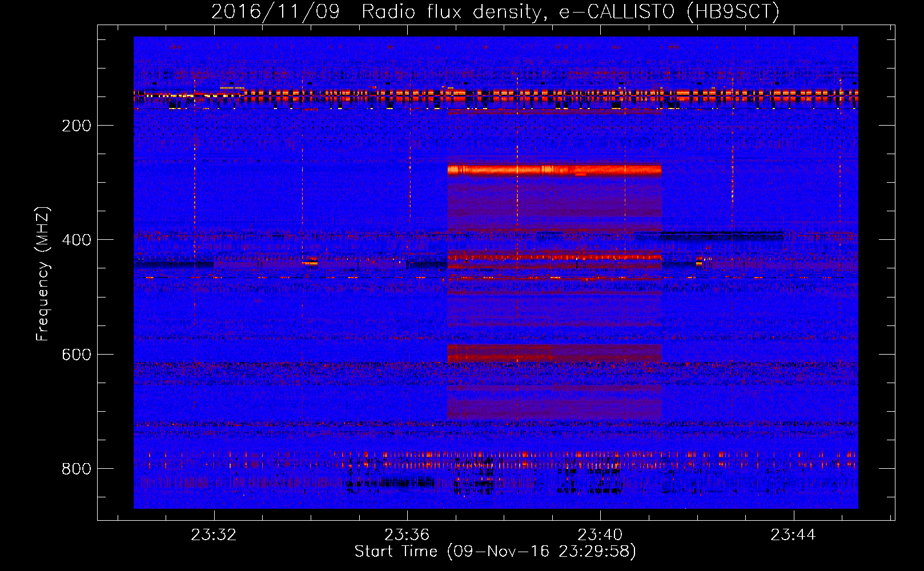Click the 800 frequency tick label
The width and height of the screenshot is (924, 571).
click(77, 469)
